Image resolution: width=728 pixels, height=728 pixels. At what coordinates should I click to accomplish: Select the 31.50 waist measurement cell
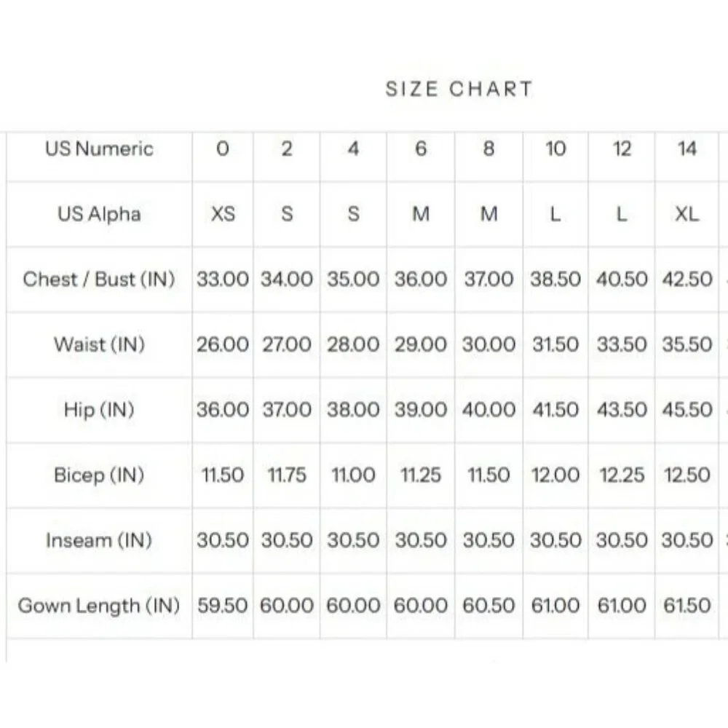pyautogui.click(x=555, y=344)
